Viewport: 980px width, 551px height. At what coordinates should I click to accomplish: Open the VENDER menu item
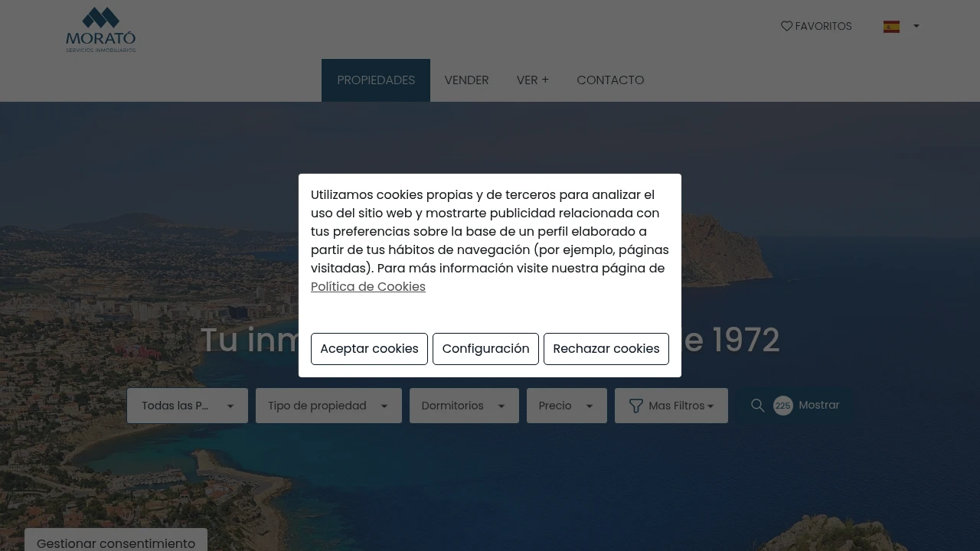466,80
